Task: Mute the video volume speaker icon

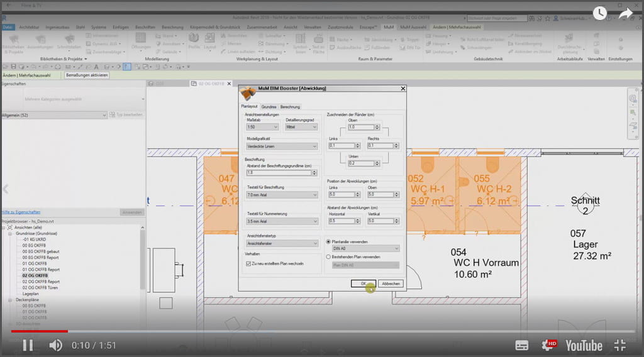Action: 56,344
